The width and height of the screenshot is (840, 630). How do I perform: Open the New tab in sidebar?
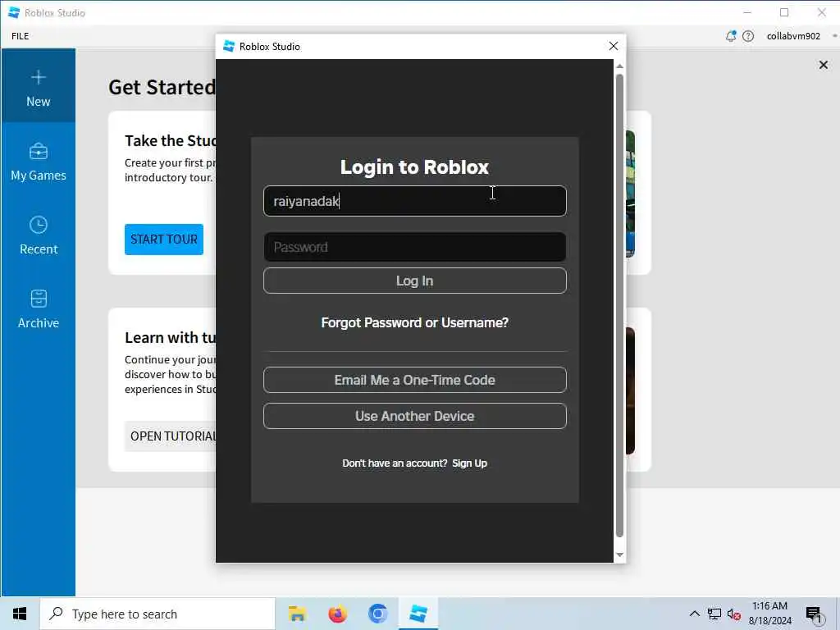(38, 85)
